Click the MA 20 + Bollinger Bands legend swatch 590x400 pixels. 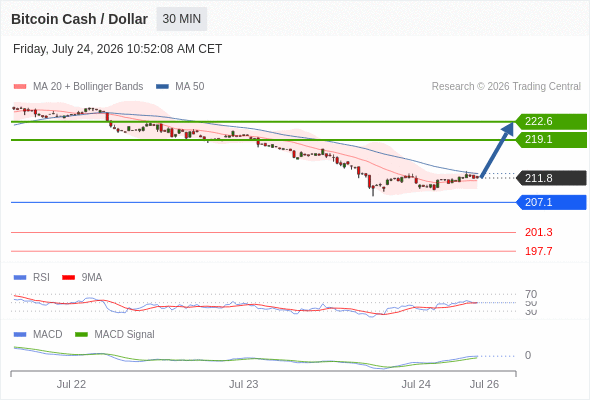[20, 87]
